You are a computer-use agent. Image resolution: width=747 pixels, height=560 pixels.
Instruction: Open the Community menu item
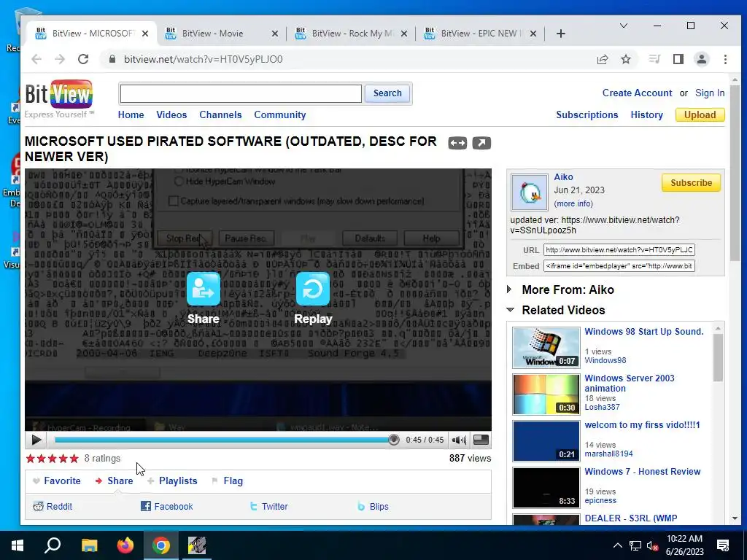[280, 114]
